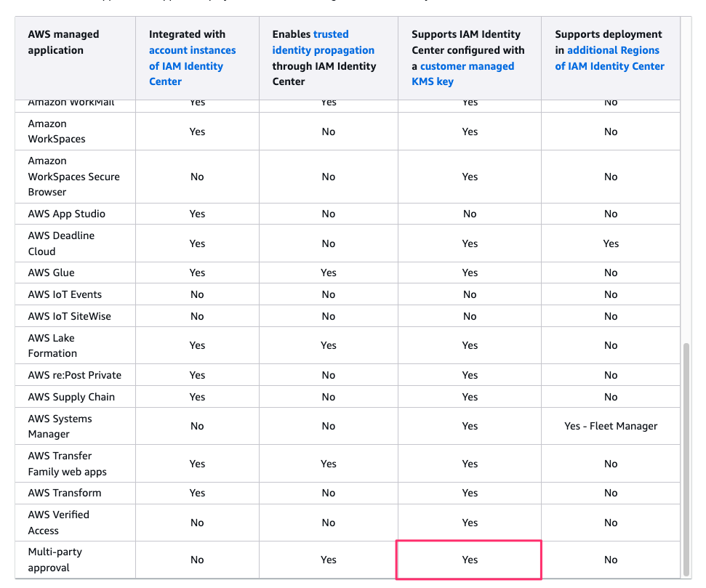Select the 'AWS Lake Formation' application name
Viewport: 706px width, 588px height.
point(52,345)
